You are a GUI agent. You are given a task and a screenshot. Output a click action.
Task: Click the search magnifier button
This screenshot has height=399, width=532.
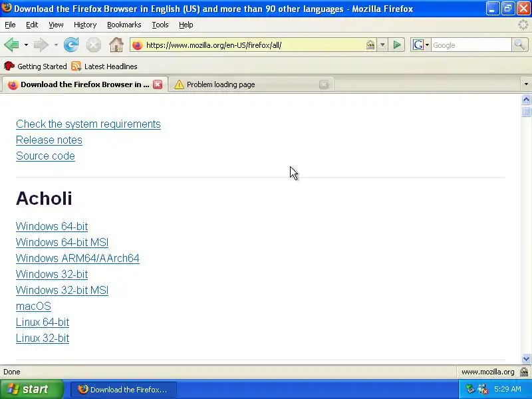tap(519, 45)
